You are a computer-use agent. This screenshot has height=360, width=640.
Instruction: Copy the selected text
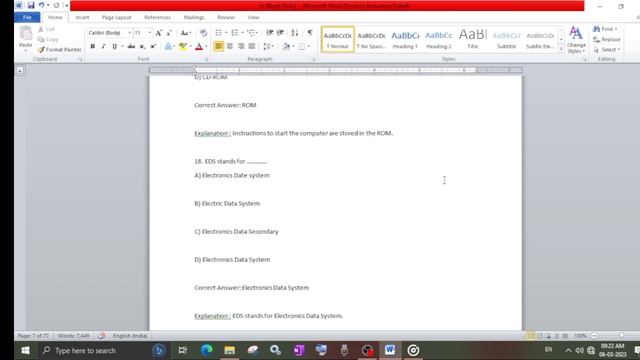pos(48,39)
